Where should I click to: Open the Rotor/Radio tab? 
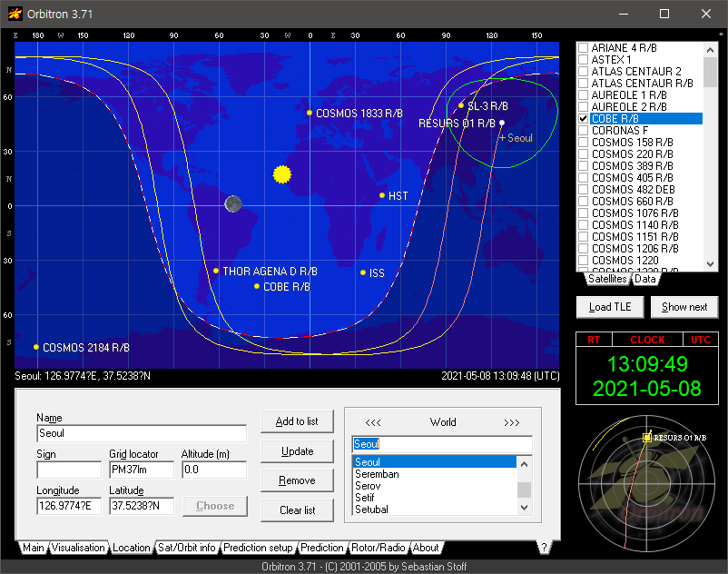click(x=378, y=548)
